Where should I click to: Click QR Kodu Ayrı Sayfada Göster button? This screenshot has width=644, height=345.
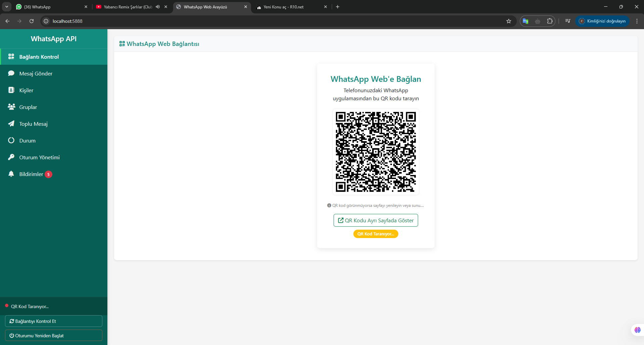376,220
